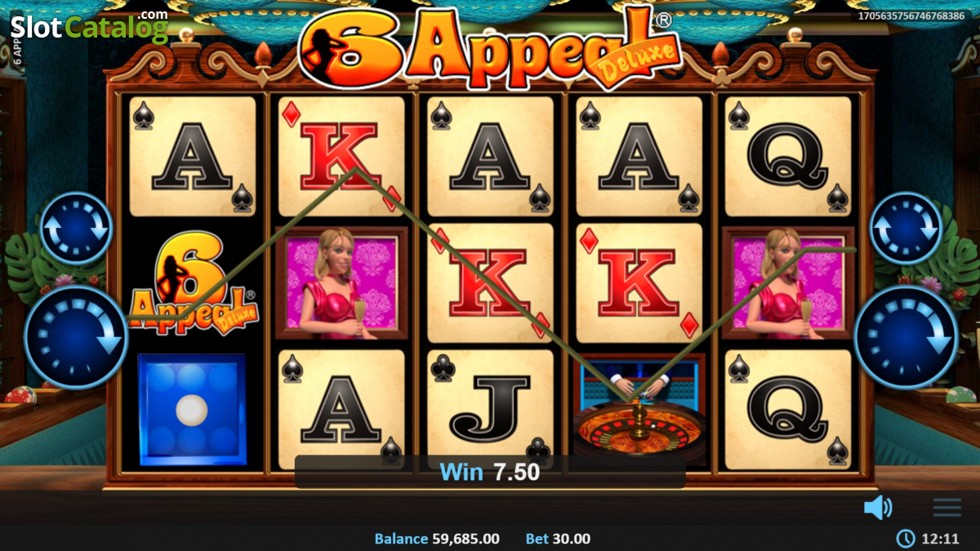The width and height of the screenshot is (980, 551).
Task: Click the 6 Appeal Deluxe title logo
Action: [490, 45]
